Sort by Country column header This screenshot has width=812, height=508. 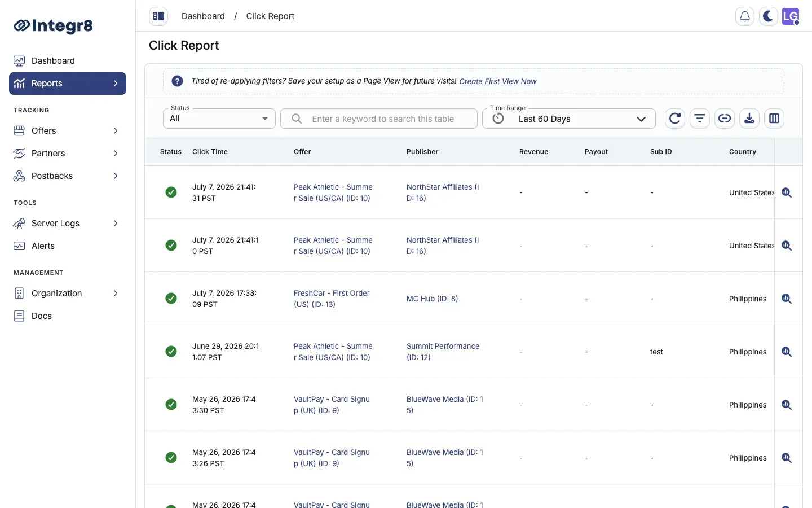[743, 152]
